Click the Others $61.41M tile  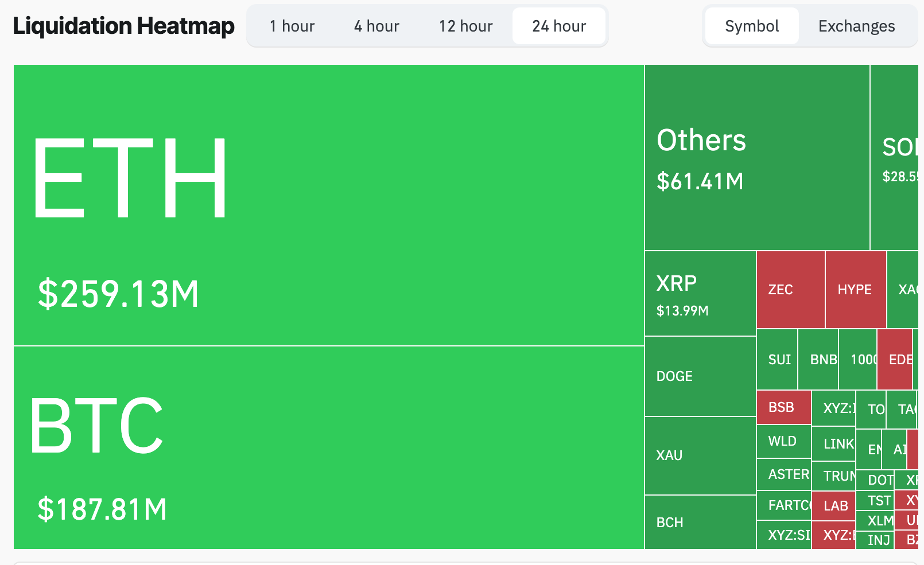tap(757, 158)
